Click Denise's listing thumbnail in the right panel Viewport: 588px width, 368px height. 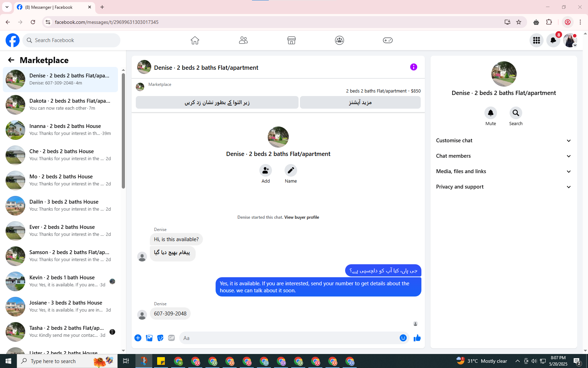(504, 74)
